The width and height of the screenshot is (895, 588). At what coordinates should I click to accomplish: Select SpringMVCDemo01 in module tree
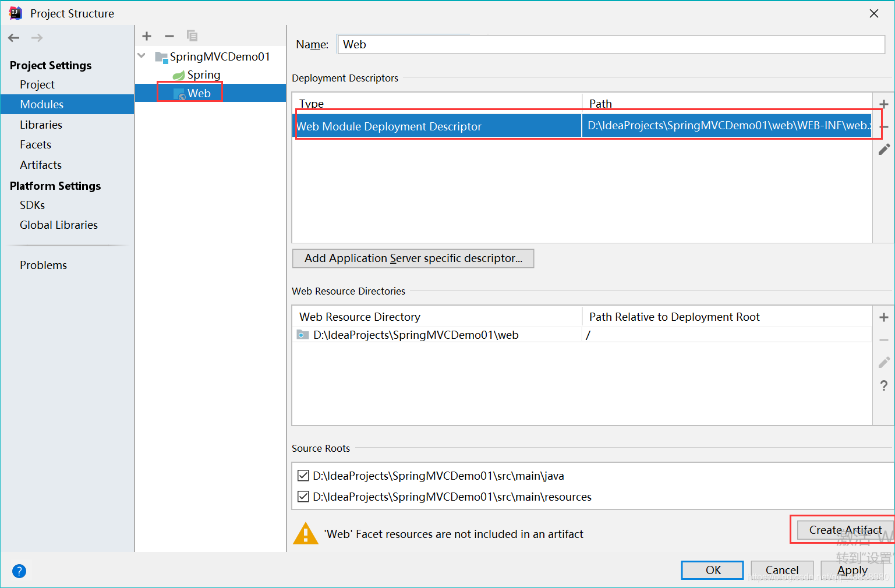coord(220,56)
